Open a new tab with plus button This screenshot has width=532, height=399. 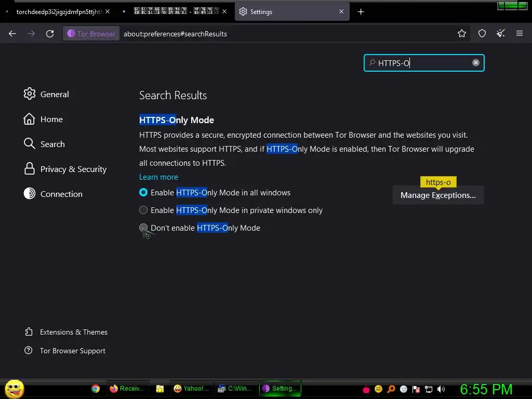[361, 12]
